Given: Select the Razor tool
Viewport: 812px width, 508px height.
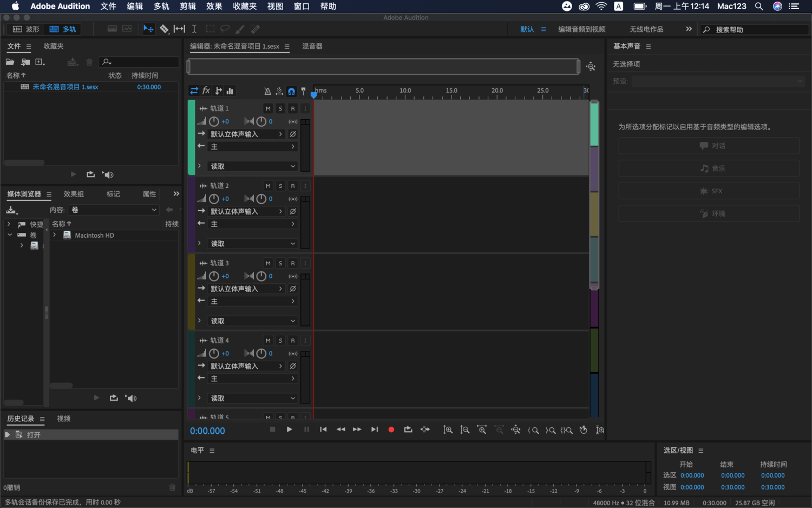Looking at the screenshot, I should click(x=164, y=29).
